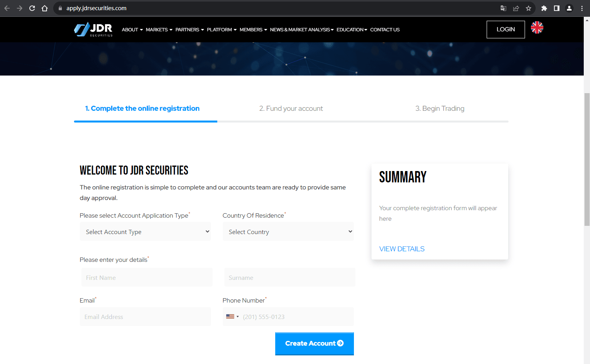
Task: Expand the PLATFORM menu
Action: coord(222,30)
